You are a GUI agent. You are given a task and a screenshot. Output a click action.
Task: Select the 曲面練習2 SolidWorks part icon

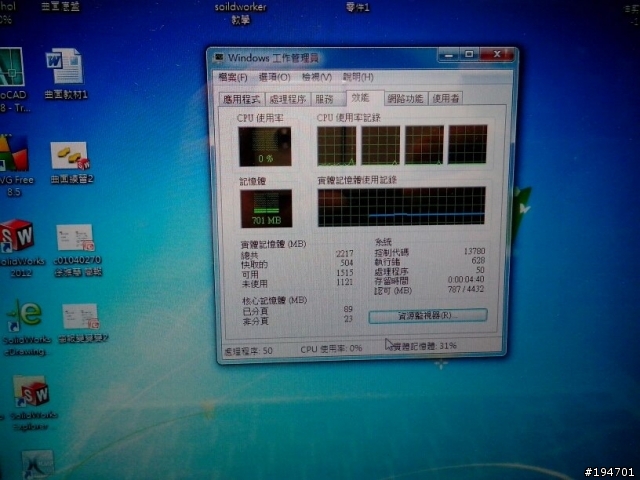[x=71, y=162]
